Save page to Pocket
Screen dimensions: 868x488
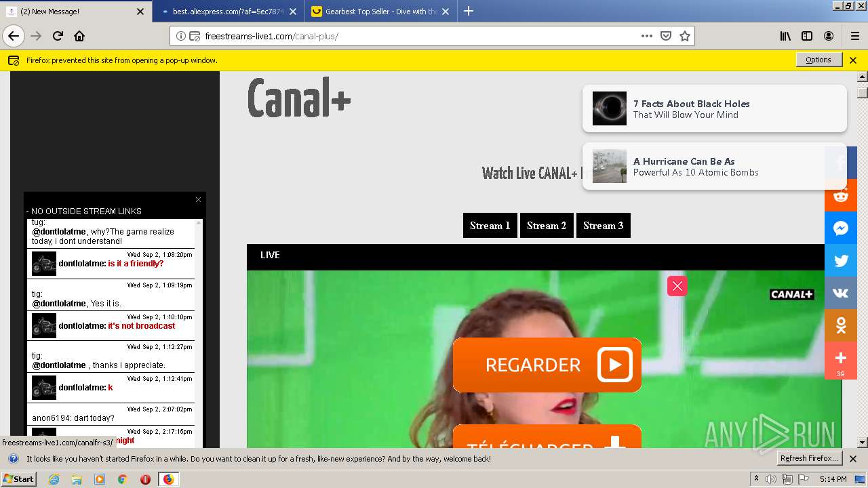click(666, 36)
